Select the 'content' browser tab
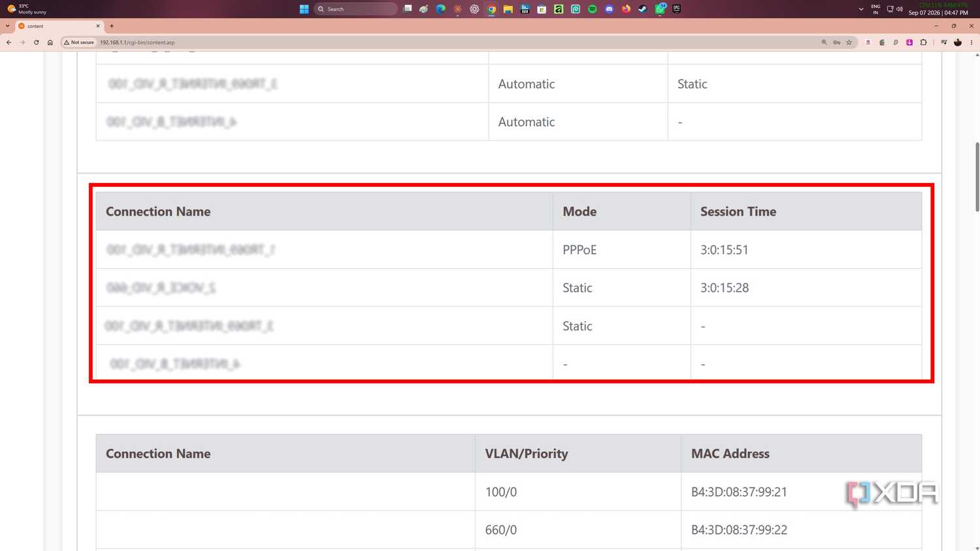This screenshot has width=980, height=551. pos(58,26)
